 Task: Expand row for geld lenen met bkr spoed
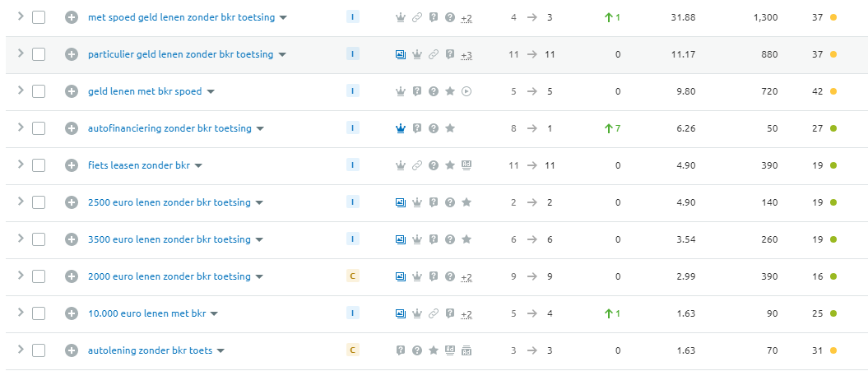coord(21,90)
